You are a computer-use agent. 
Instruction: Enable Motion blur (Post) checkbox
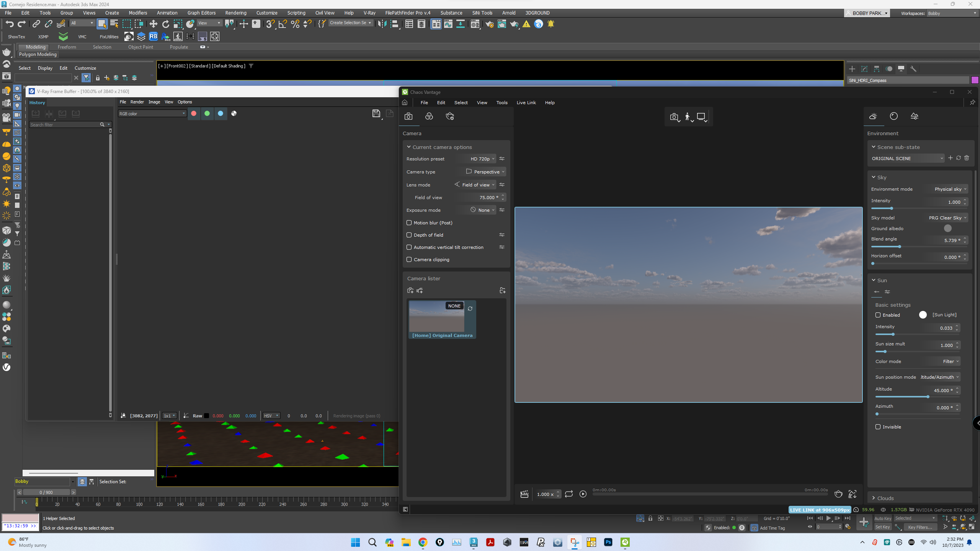pos(409,223)
